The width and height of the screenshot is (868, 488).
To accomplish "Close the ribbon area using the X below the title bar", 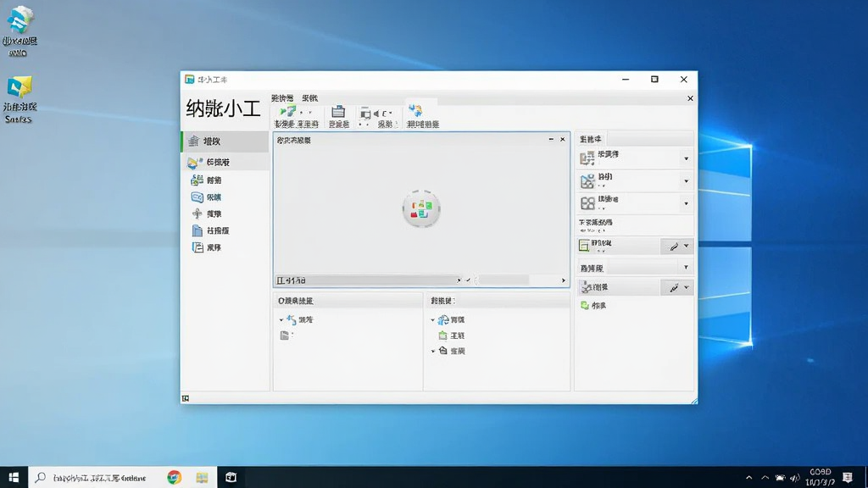I will click(690, 98).
